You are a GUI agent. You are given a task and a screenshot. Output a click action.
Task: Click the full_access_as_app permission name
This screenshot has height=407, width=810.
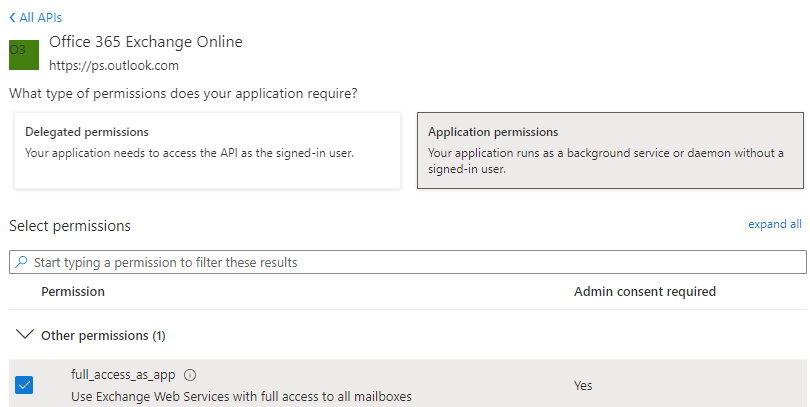pyautogui.click(x=123, y=374)
